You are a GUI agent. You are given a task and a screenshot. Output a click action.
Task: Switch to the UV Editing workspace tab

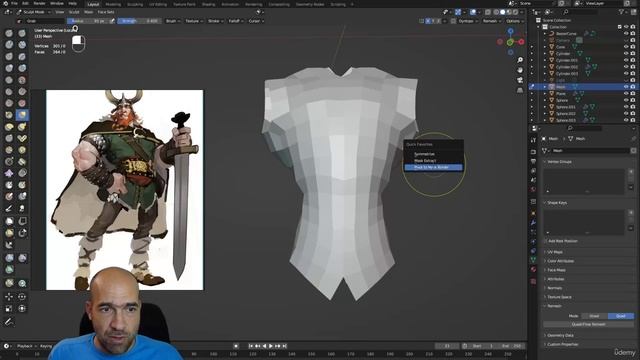pyautogui.click(x=158, y=4)
